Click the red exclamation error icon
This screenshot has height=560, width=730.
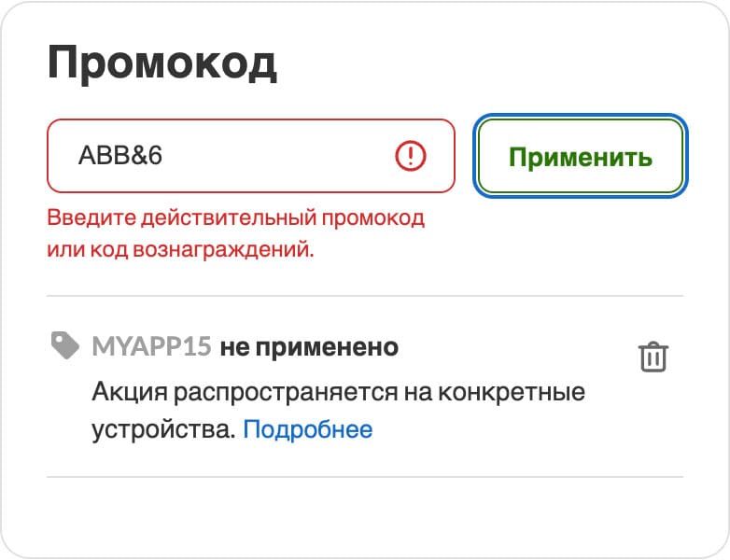tap(411, 156)
